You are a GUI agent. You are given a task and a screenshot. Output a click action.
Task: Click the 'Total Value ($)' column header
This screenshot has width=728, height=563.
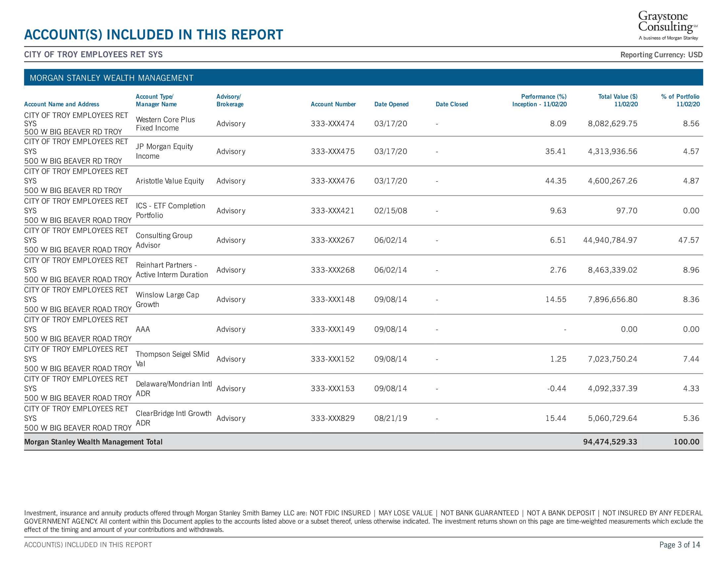(x=618, y=100)
